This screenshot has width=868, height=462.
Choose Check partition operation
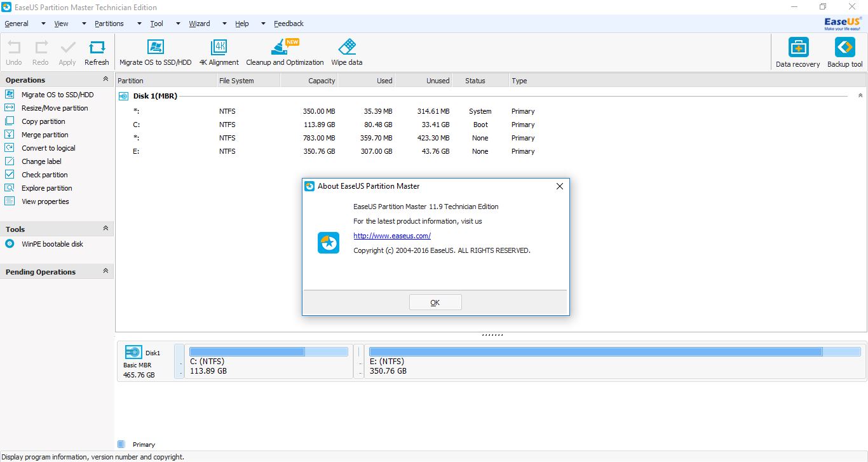(44, 175)
